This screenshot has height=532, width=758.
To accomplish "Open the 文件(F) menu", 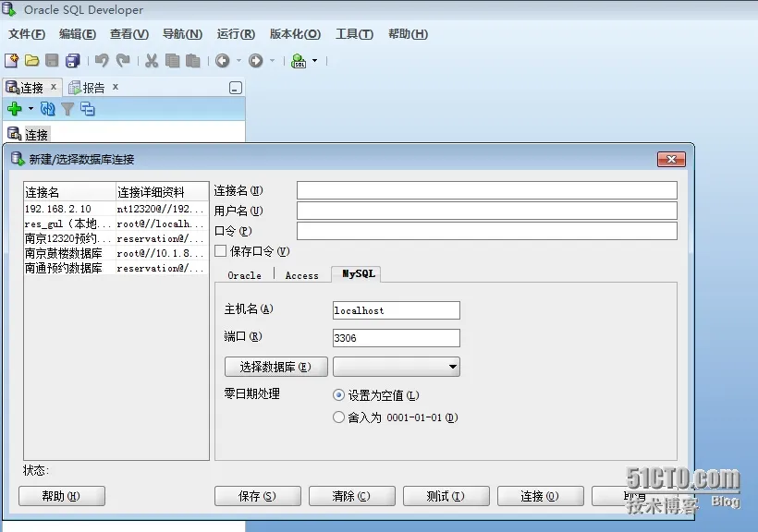I will tap(27, 34).
